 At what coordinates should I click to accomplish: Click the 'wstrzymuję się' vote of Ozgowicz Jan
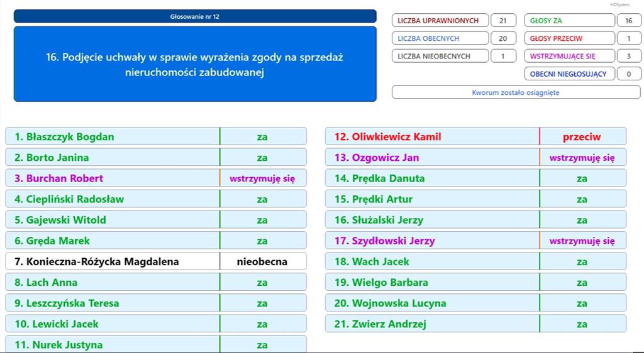582,158
